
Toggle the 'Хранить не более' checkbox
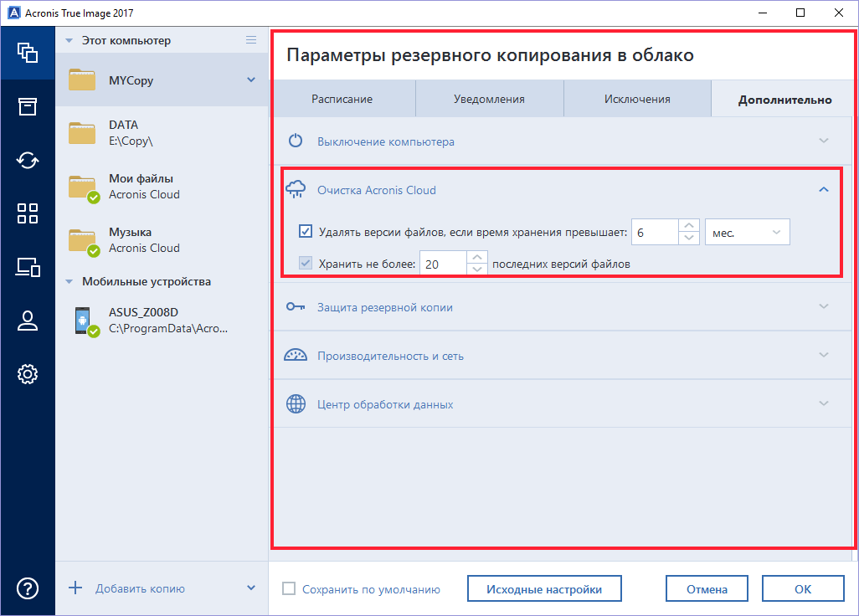tap(306, 264)
